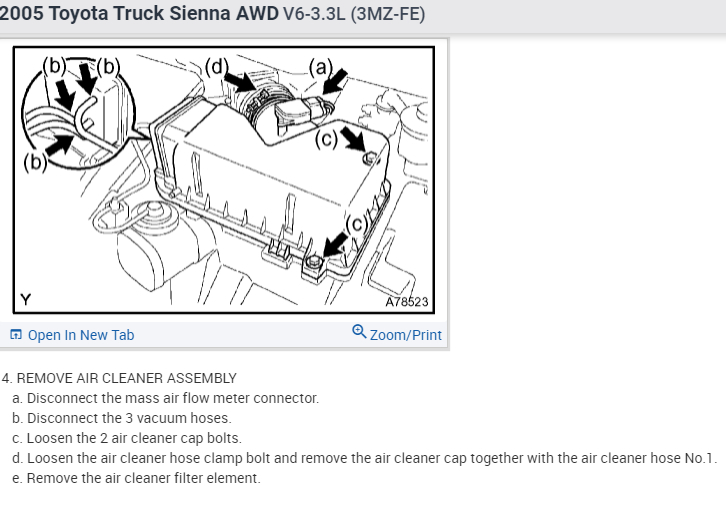This screenshot has height=516, width=726.
Task: Click the (c) label near the lower cap bolt
Action: pyautogui.click(x=357, y=224)
